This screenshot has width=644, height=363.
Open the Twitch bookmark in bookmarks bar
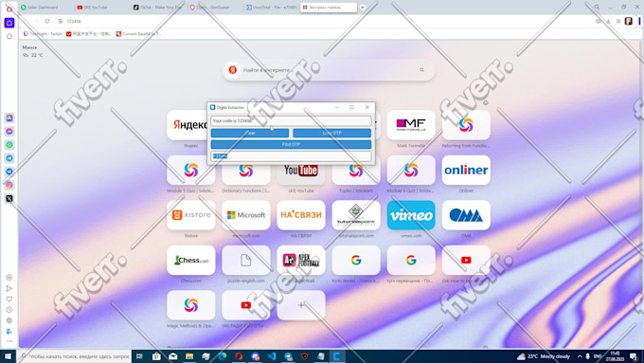click(43, 34)
